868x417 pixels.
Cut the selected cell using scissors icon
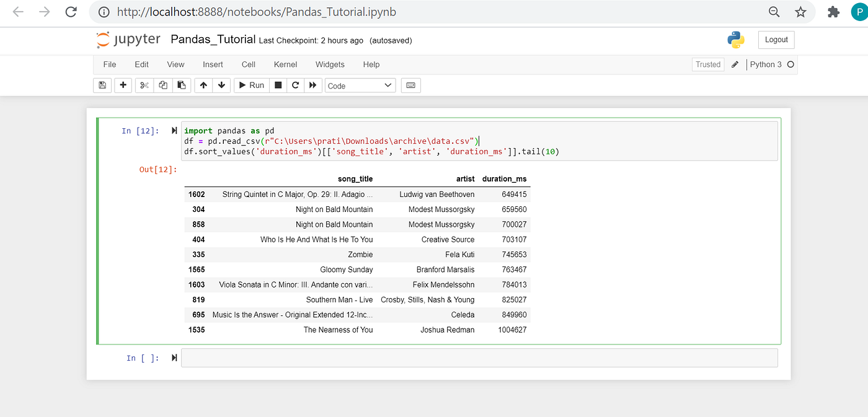(x=143, y=85)
